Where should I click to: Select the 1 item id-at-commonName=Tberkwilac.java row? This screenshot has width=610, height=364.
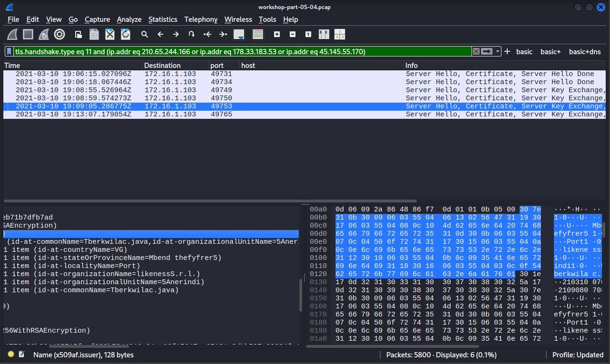[x=151, y=290]
